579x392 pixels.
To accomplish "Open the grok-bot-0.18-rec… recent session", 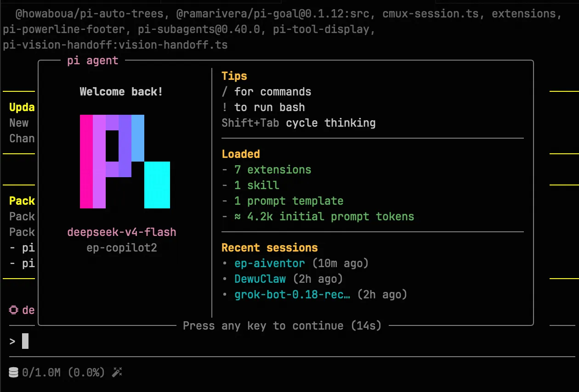I will pos(292,295).
